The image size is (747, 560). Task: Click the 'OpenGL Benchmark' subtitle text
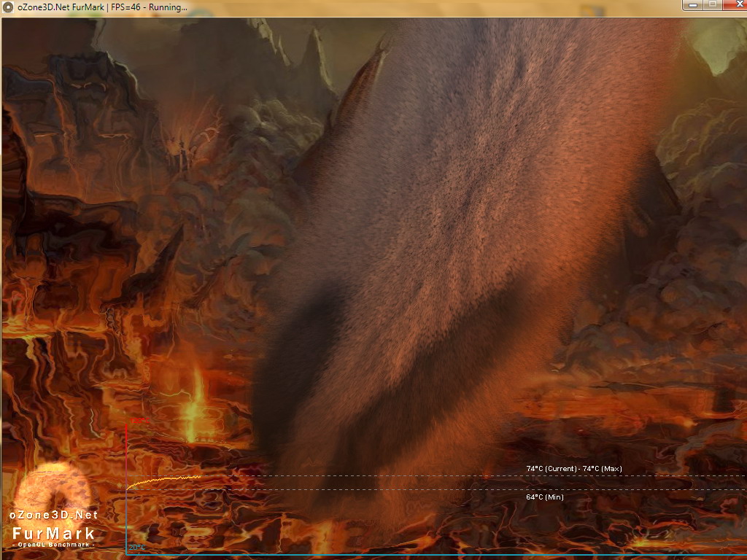pyautogui.click(x=53, y=545)
